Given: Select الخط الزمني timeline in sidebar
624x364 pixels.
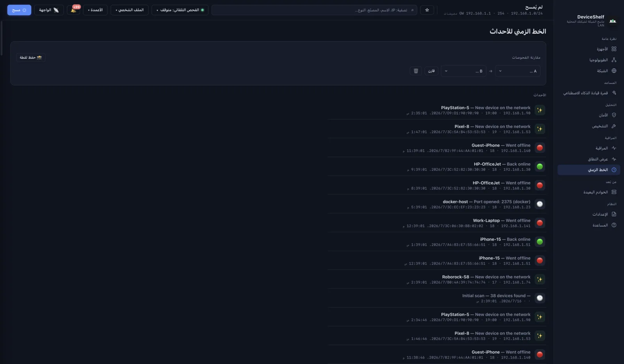Looking at the screenshot, I should [x=589, y=170].
